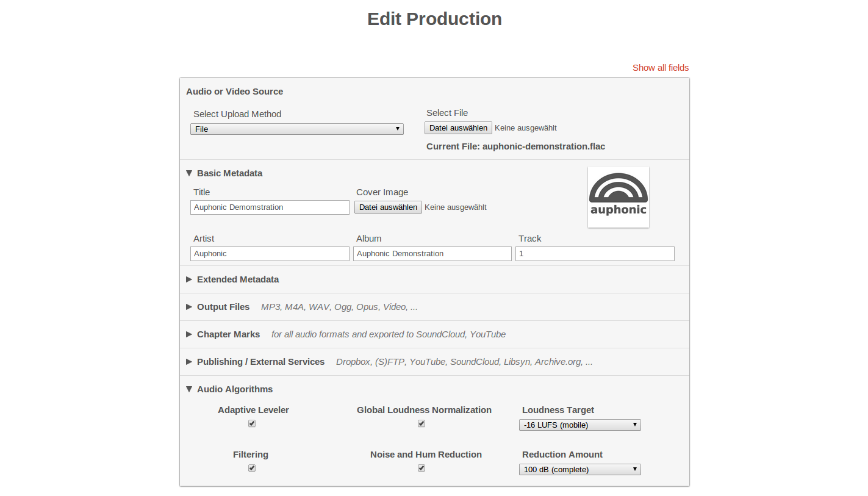This screenshot has width=868, height=496.
Task: Click the Auphonic cover image thumbnail
Action: pos(619,197)
